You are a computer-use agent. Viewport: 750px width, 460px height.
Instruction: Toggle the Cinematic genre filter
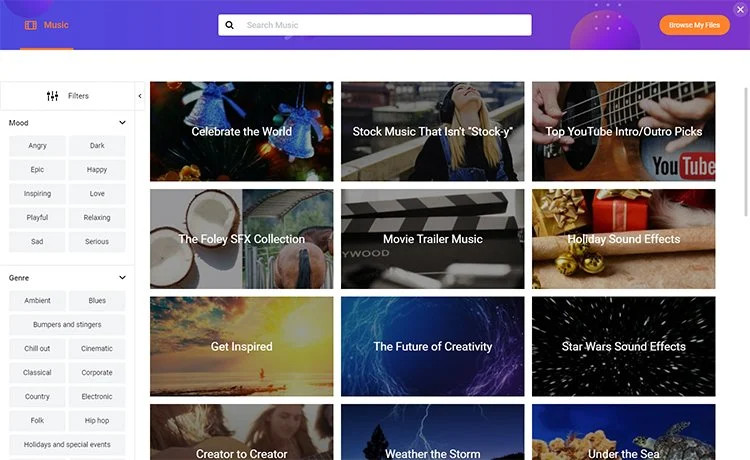point(97,349)
